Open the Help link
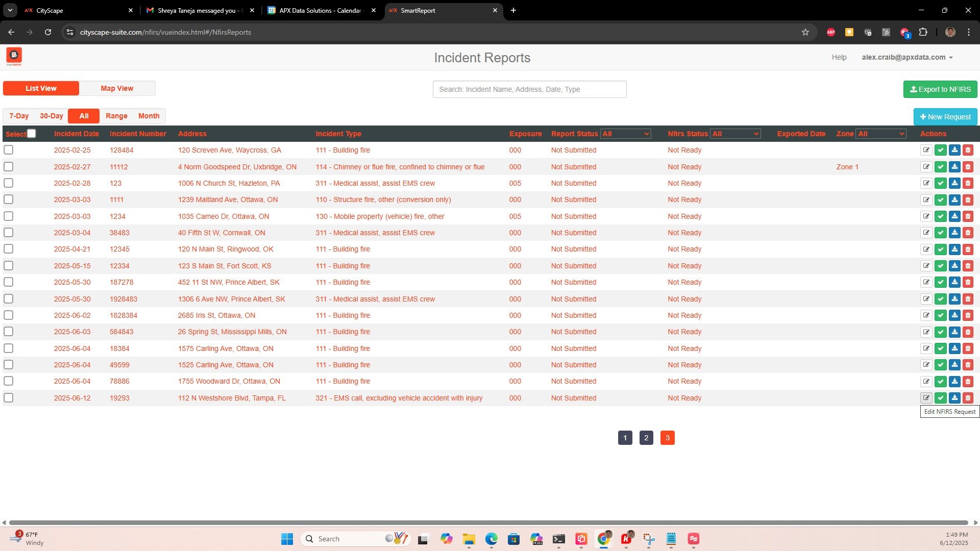Screen dimensions: 980x551 coord(839,57)
